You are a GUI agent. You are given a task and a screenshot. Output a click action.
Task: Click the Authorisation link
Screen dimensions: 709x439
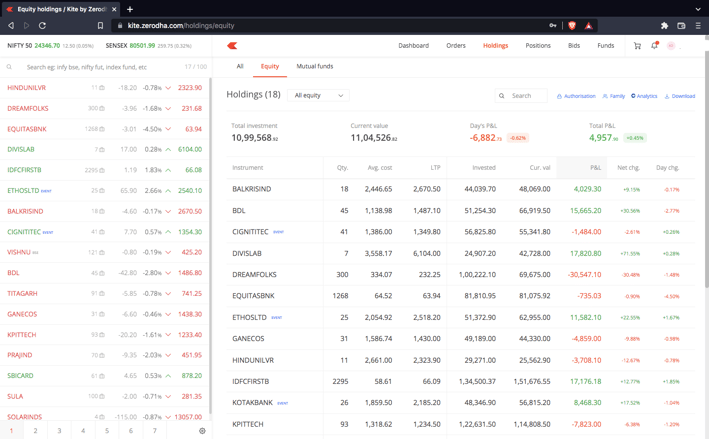tap(576, 96)
